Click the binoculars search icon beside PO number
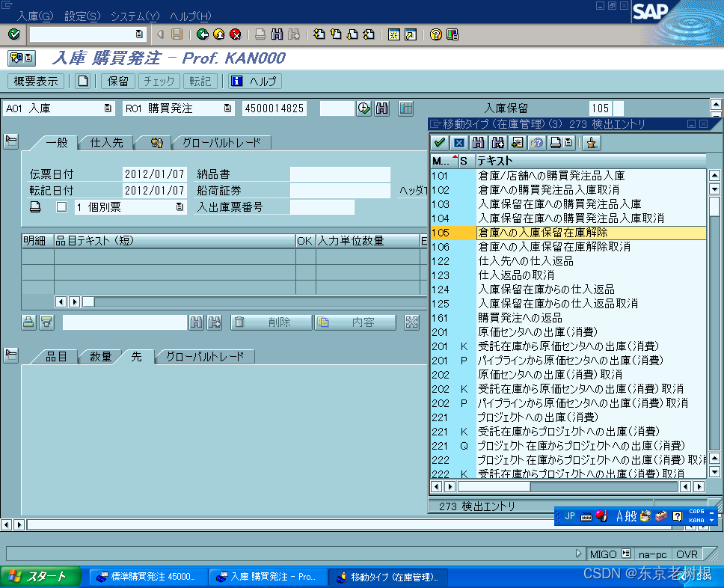This screenshot has width=724, height=588. [382, 108]
